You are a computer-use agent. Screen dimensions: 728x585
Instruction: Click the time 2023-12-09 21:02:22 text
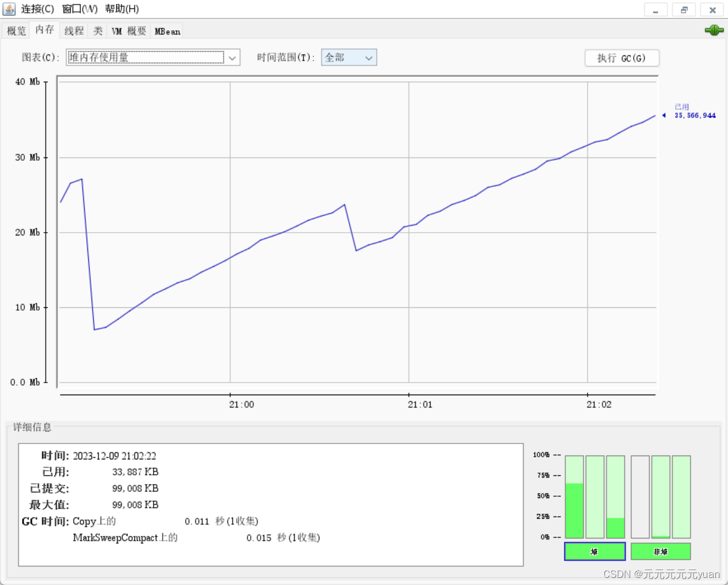114,456
